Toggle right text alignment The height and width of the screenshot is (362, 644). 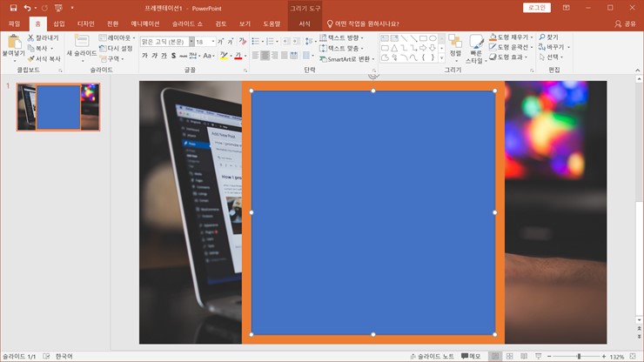(x=274, y=56)
